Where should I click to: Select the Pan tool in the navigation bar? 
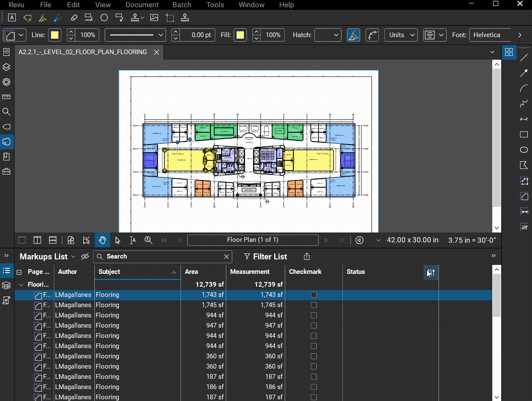tap(102, 240)
